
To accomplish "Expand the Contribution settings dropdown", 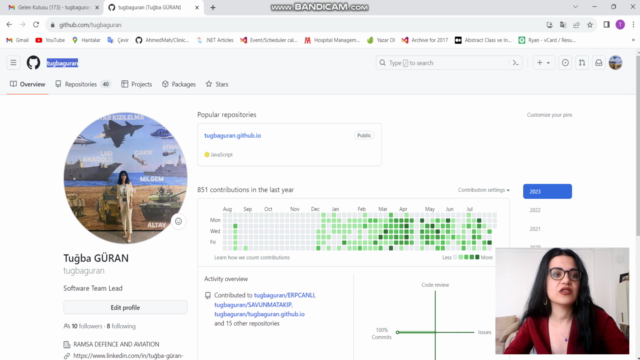I will [484, 190].
